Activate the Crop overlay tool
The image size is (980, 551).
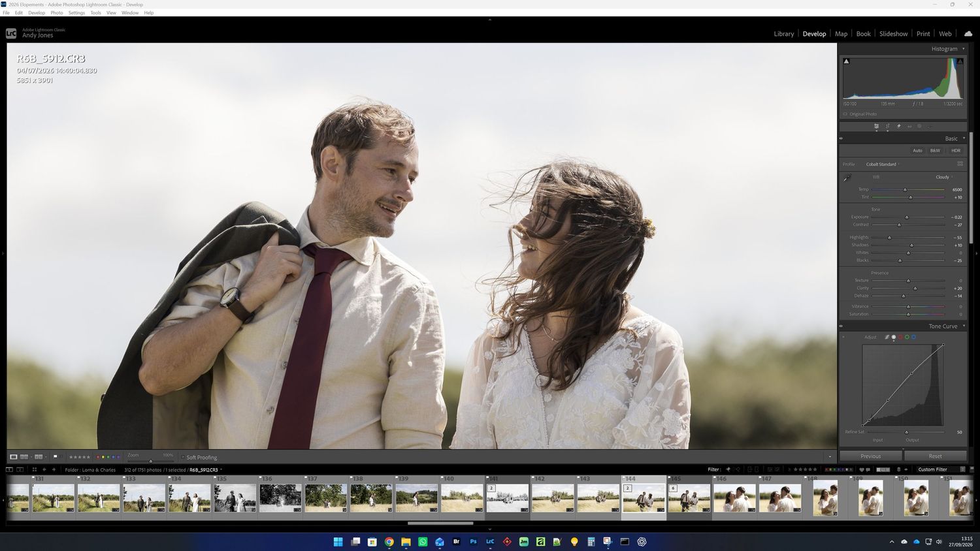tap(887, 126)
